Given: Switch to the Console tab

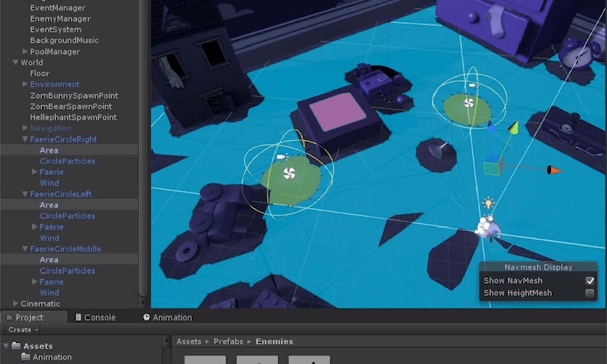Looking at the screenshot, I should click(95, 317).
